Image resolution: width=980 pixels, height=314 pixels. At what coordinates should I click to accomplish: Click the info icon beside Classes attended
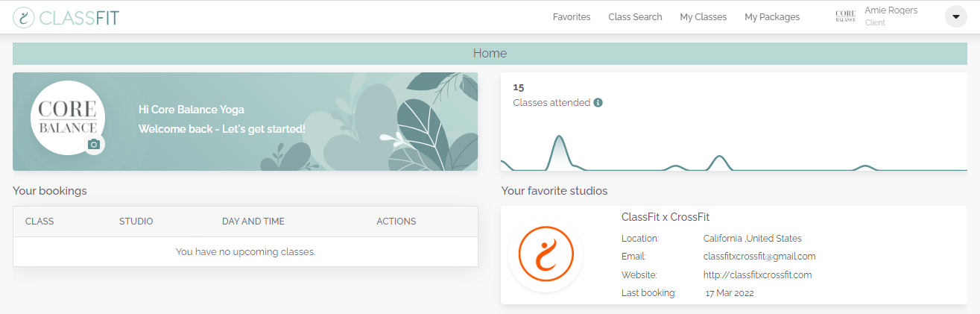(598, 103)
